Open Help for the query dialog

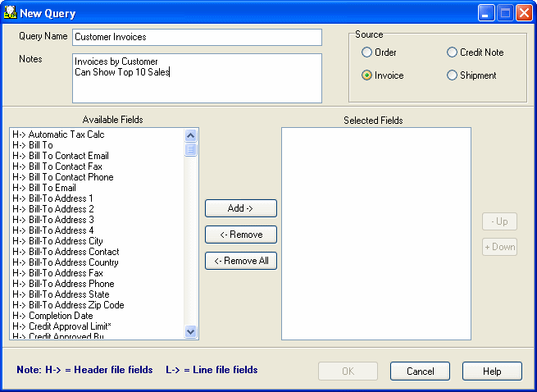[x=492, y=371]
